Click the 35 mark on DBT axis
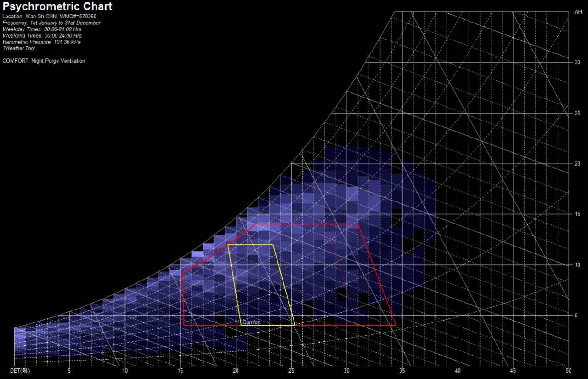The width and height of the screenshot is (588, 379). click(402, 371)
